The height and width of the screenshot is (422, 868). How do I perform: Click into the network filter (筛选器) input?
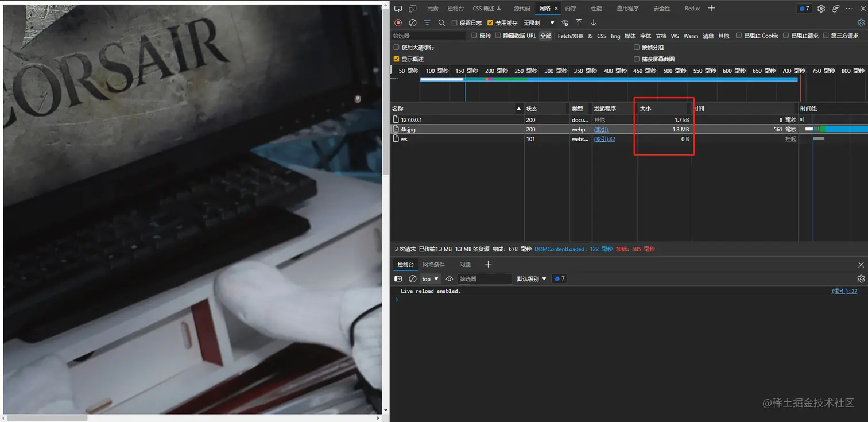[x=429, y=36]
